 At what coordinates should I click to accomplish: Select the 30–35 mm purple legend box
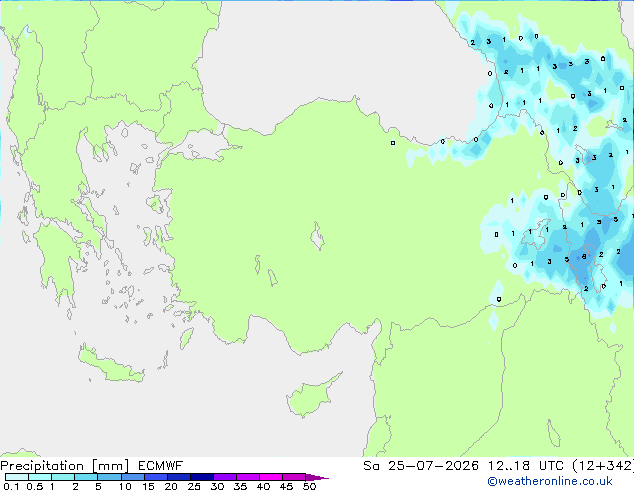coord(224,477)
